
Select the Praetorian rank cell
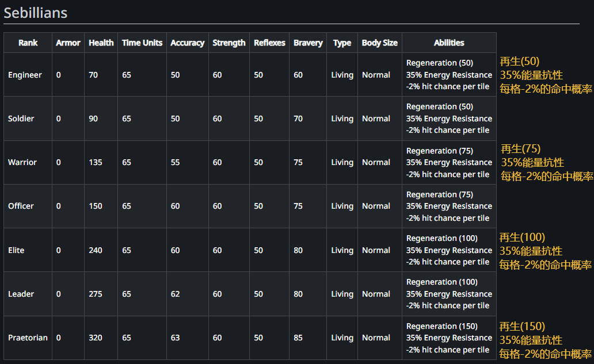coord(28,338)
